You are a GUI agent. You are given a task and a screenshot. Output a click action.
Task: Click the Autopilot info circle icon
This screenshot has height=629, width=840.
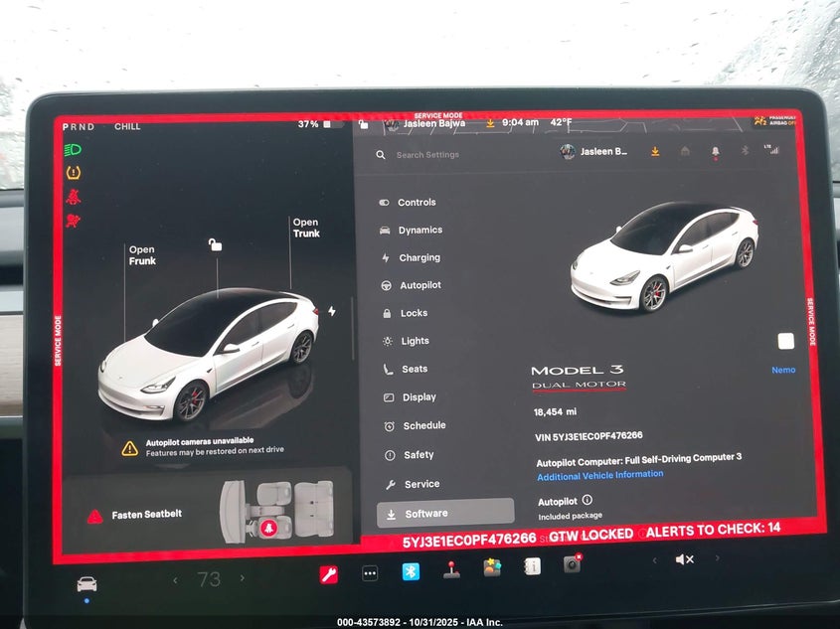pos(587,501)
